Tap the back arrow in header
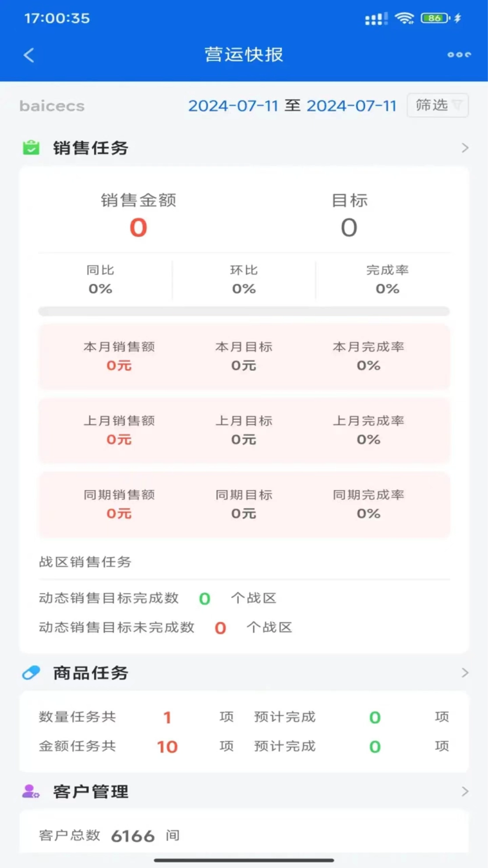 [29, 55]
